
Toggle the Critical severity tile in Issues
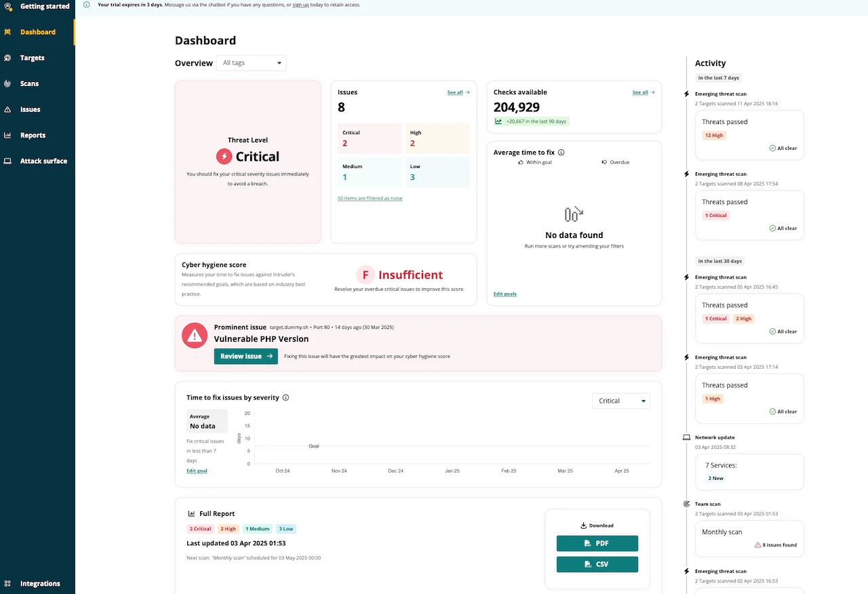click(x=369, y=138)
